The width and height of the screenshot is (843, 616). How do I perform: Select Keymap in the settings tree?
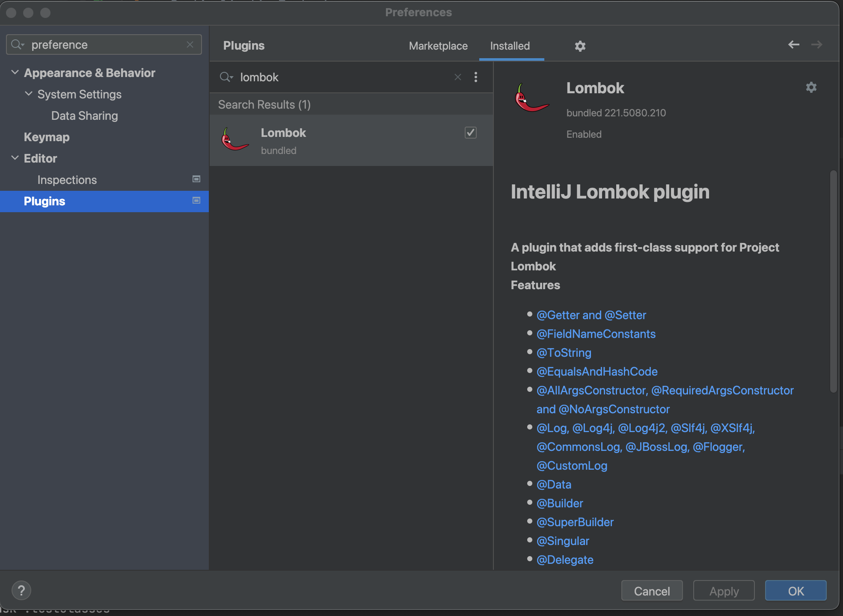47,137
